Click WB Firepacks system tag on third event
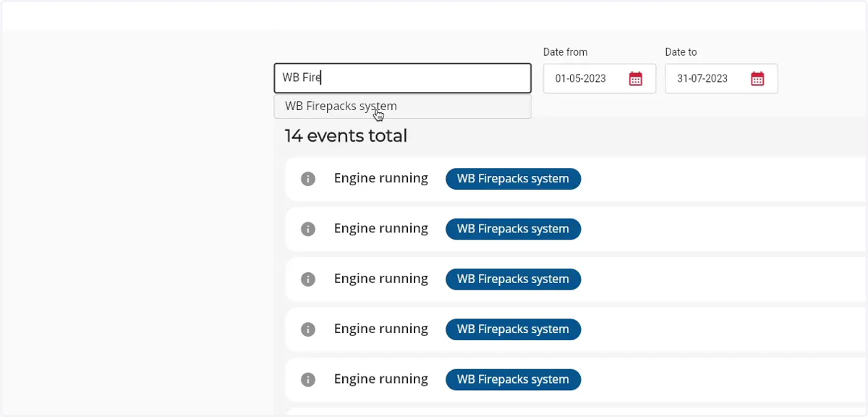 (x=513, y=279)
